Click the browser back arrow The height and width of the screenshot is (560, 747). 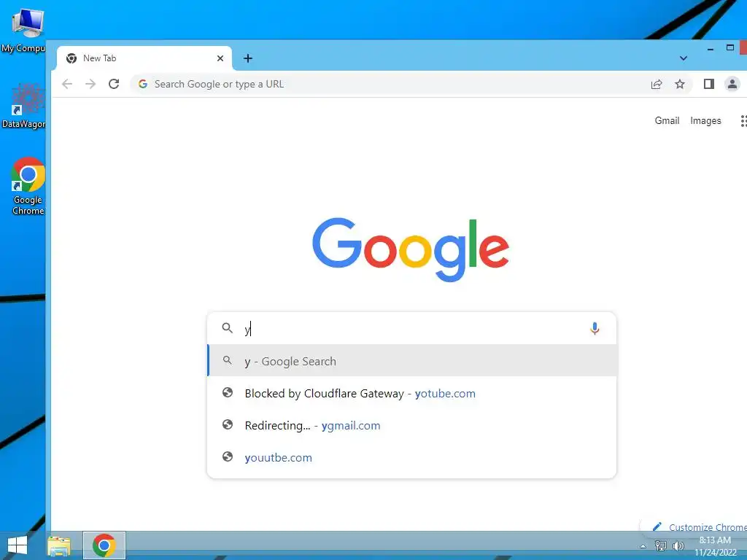67,85
